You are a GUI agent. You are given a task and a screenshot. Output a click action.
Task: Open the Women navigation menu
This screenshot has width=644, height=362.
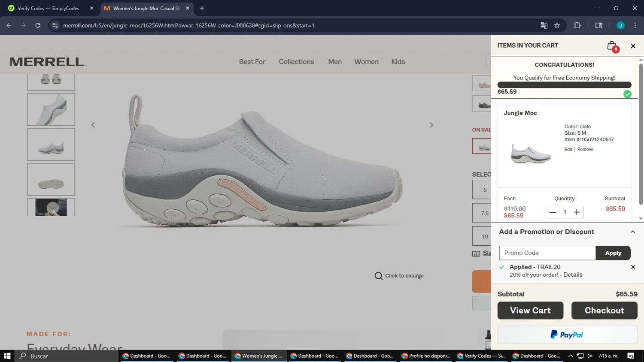(x=366, y=62)
